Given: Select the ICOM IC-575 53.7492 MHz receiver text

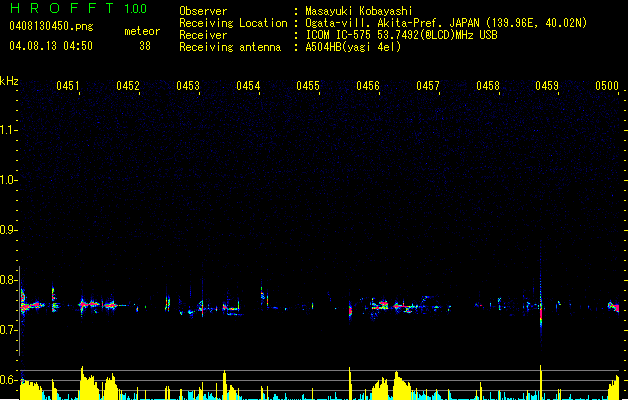Looking at the screenshot, I should 401,35.
